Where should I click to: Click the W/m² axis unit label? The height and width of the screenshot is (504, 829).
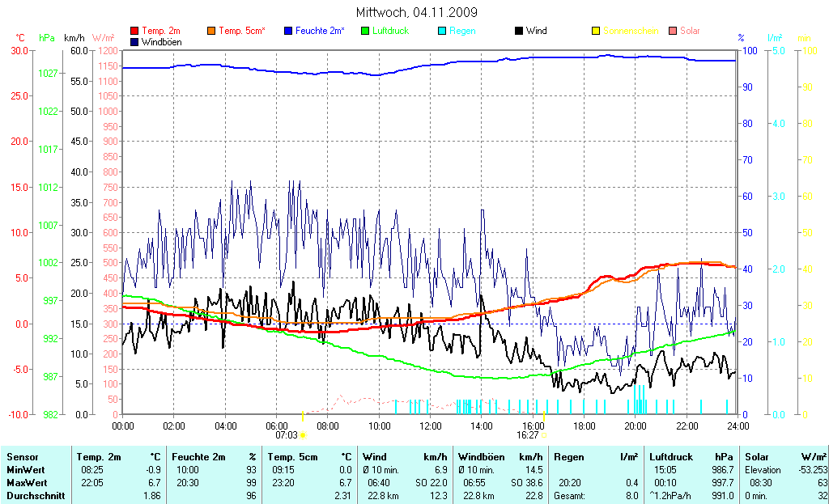[x=103, y=38]
